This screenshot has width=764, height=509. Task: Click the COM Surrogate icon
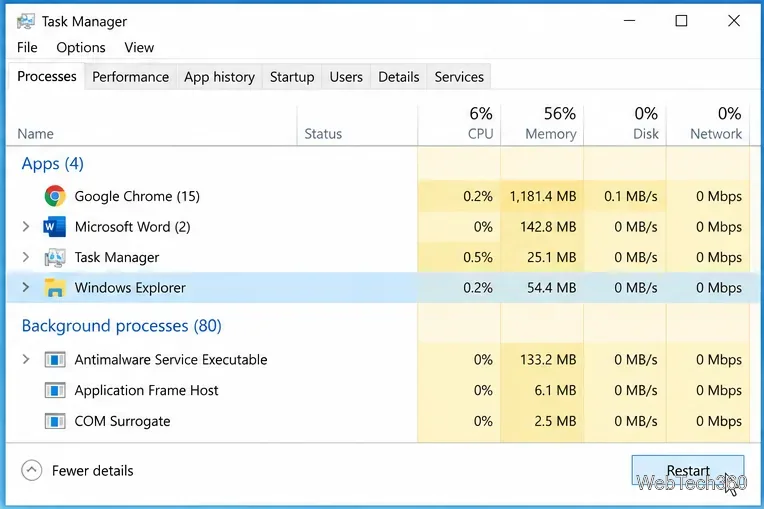point(55,421)
